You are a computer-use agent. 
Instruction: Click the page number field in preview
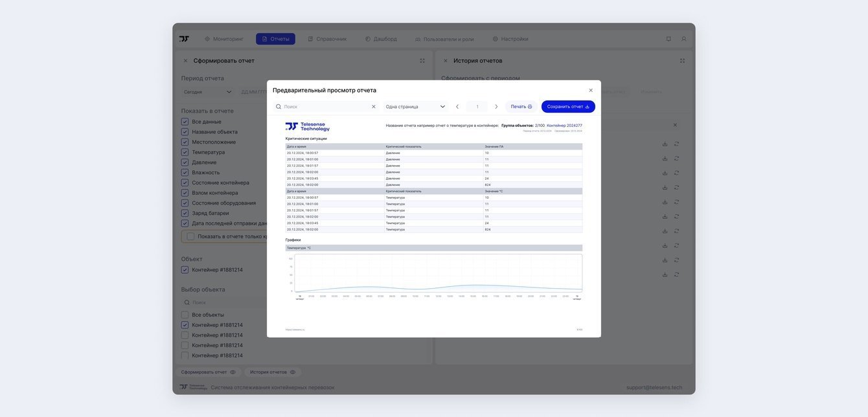pyautogui.click(x=477, y=106)
